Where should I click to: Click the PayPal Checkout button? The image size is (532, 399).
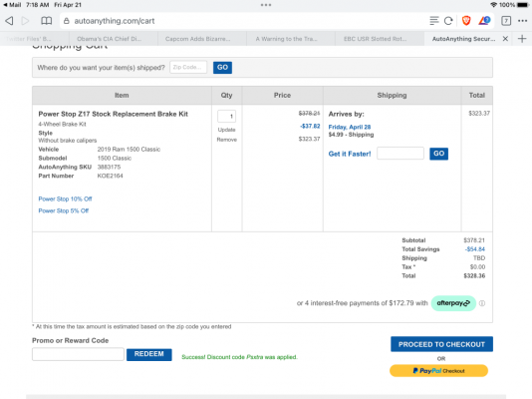[x=438, y=371]
